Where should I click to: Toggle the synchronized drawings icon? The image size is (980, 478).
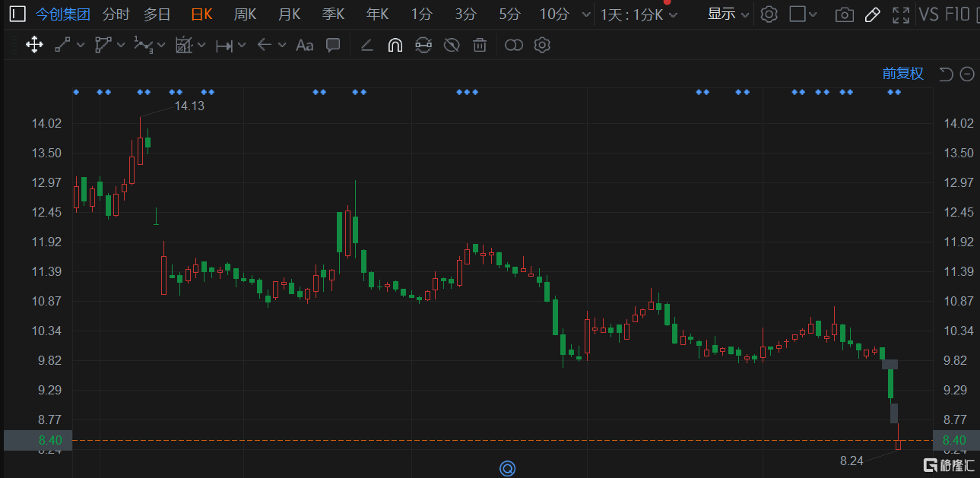(423, 45)
